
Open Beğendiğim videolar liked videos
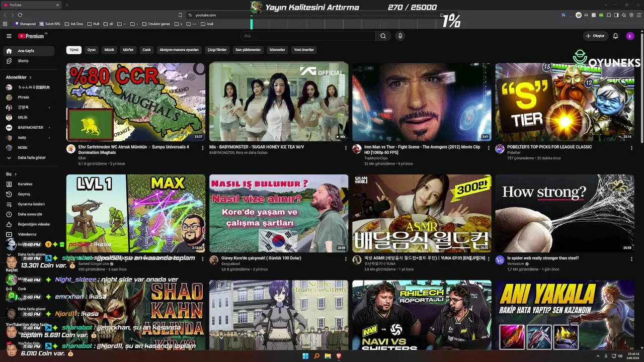(29, 224)
